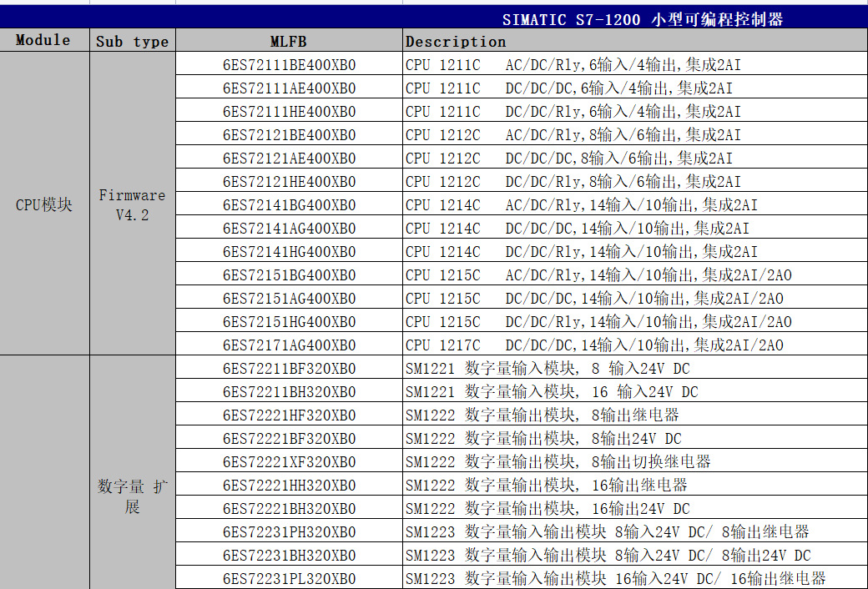868x589 pixels.
Task: Select cell 6ES72141AG400XB0
Action: click(289, 228)
